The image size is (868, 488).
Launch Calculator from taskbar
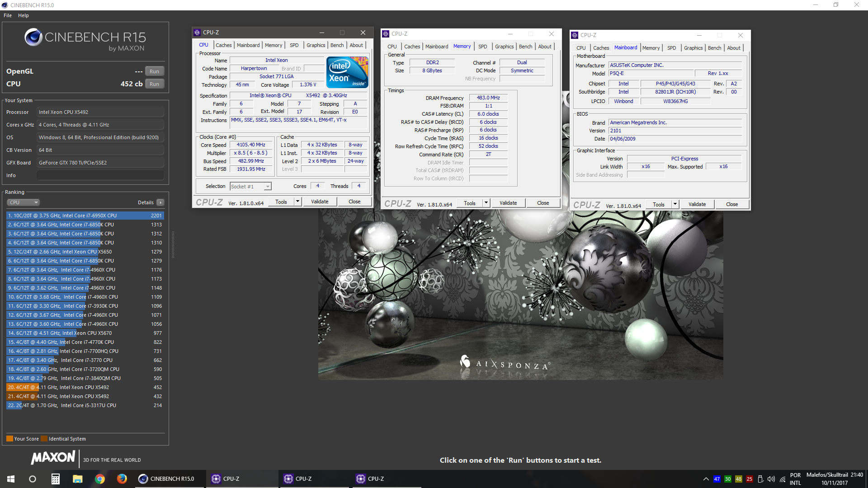(55, 479)
